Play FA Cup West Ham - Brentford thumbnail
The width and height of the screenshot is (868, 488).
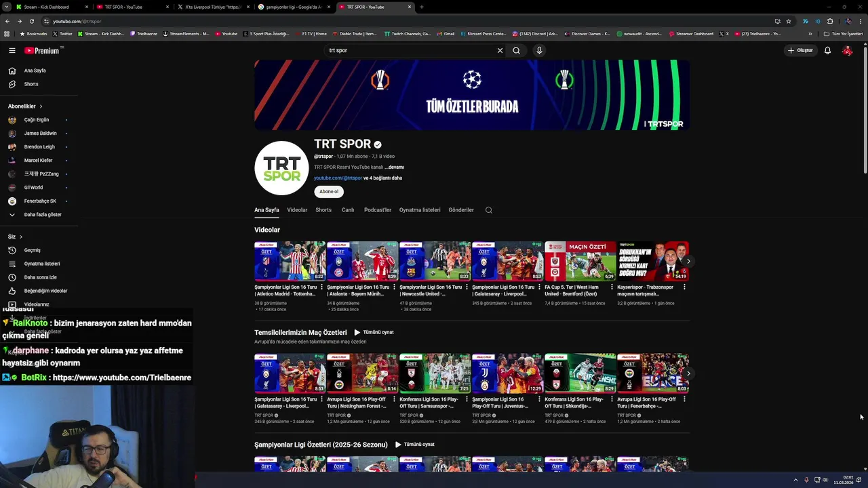[580, 261]
